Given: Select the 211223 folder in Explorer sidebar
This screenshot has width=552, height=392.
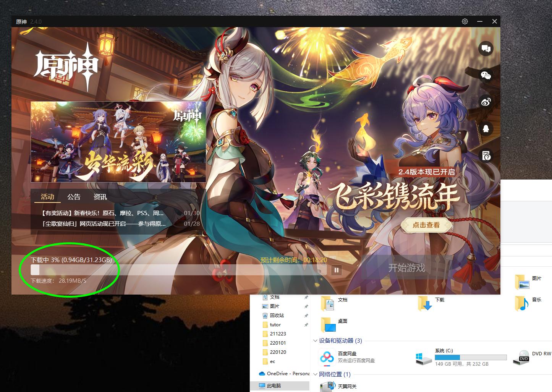Looking at the screenshot, I should pos(278,334).
